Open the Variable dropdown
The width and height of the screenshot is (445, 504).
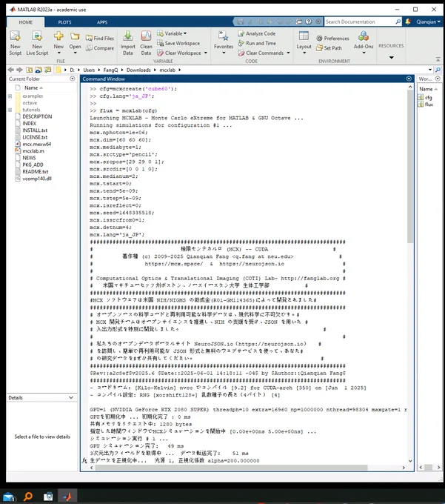[172, 33]
